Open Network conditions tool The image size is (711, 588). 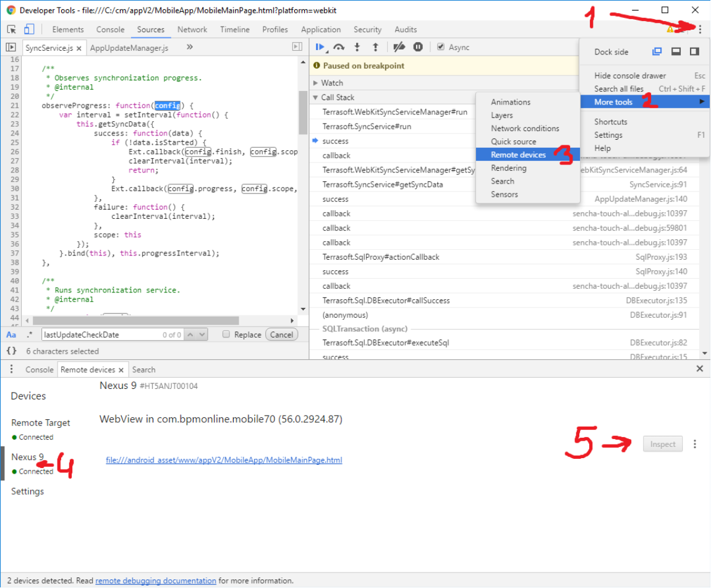528,129
